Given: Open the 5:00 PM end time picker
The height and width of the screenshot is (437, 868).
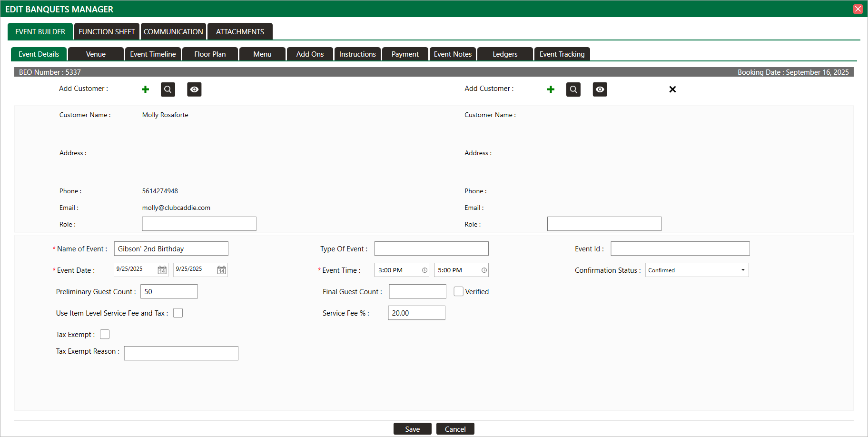Looking at the screenshot, I should click(484, 270).
